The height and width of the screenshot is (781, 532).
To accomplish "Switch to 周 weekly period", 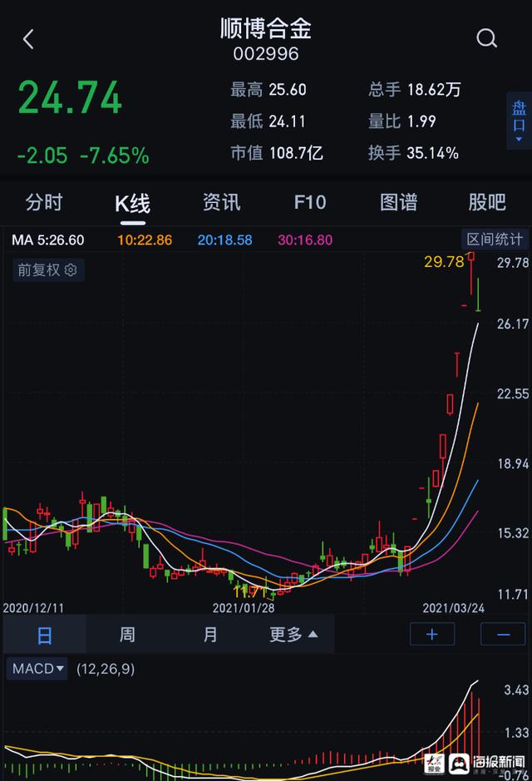I will pos(127,635).
